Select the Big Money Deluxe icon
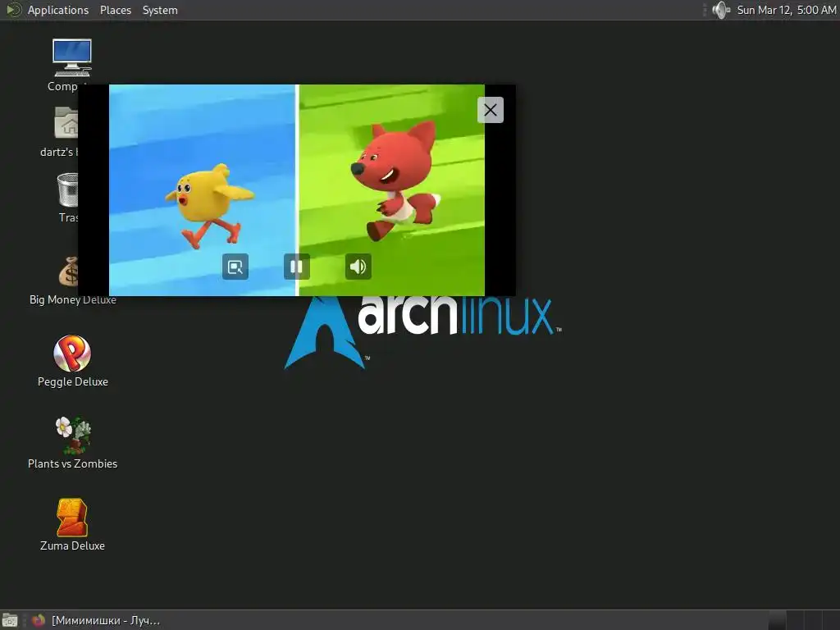This screenshot has width=840, height=630. [x=69, y=271]
